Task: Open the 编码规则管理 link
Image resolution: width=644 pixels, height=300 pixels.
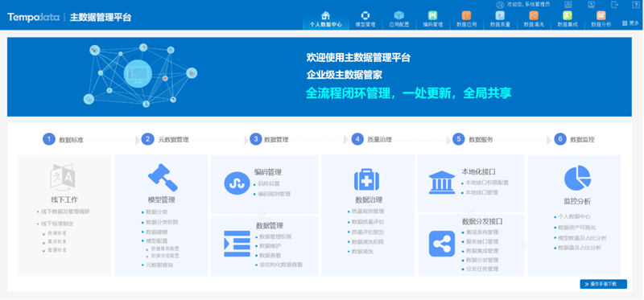Action: (x=274, y=194)
